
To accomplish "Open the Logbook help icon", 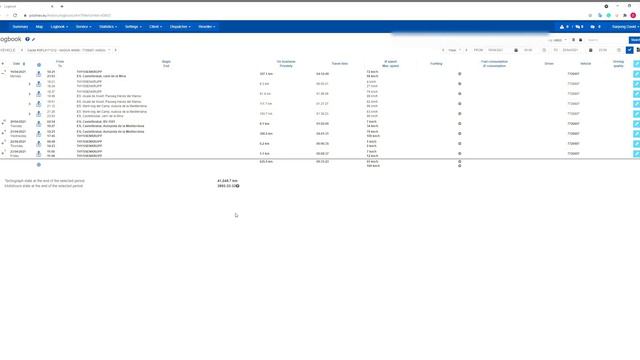I will point(27,39).
